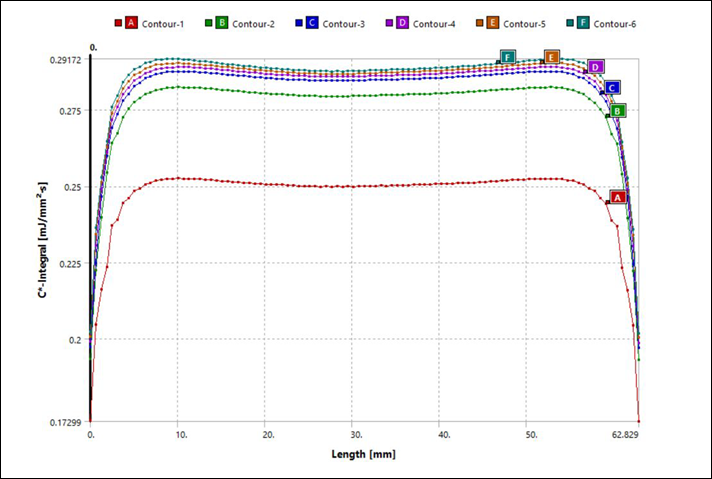The image size is (712, 479).
Task: Select the legend letter badge A
Action: [x=131, y=23]
